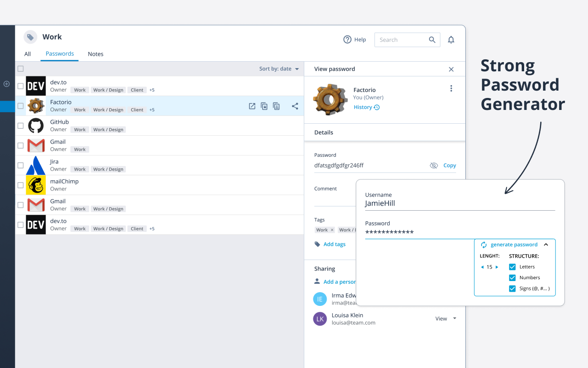
Task: Collapse the generate password options chevron
Action: [546, 245]
